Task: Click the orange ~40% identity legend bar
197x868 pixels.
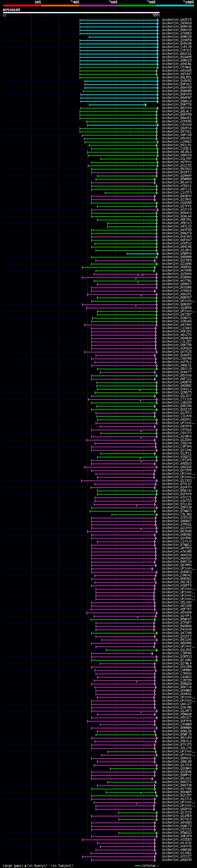Action: [x=60, y=6]
